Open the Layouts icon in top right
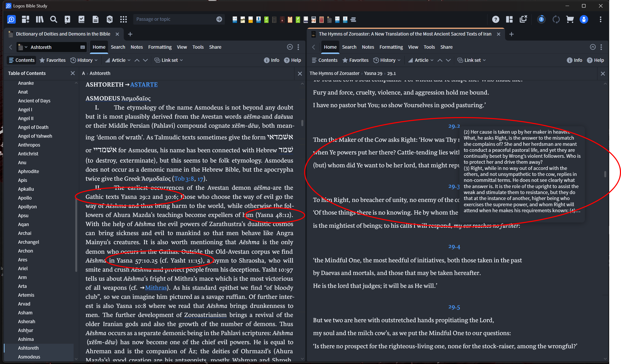 tap(509, 19)
